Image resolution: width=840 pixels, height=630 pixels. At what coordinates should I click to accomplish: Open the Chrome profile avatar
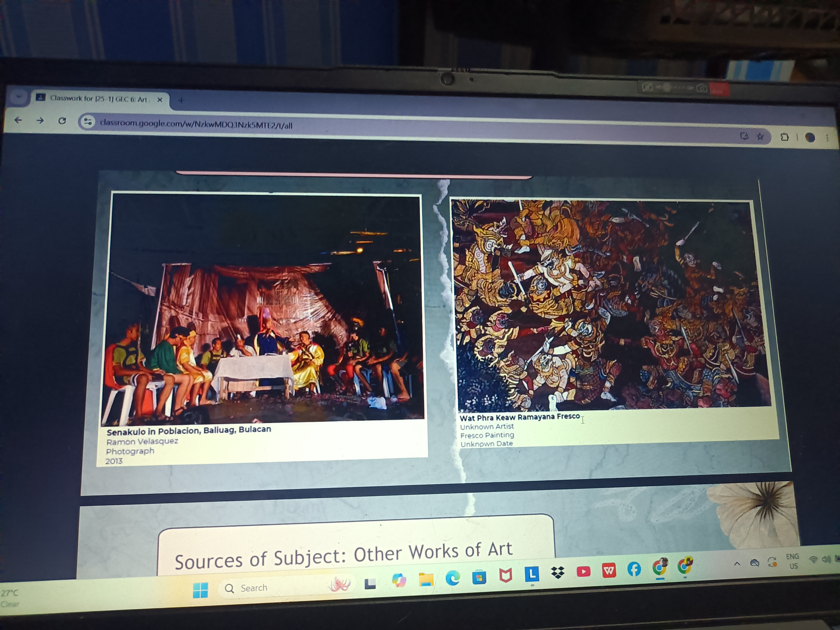[810, 138]
